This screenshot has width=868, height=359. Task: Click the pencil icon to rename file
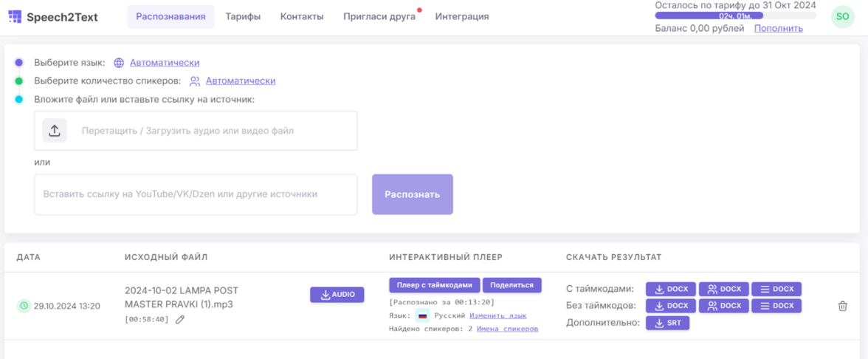(x=180, y=320)
